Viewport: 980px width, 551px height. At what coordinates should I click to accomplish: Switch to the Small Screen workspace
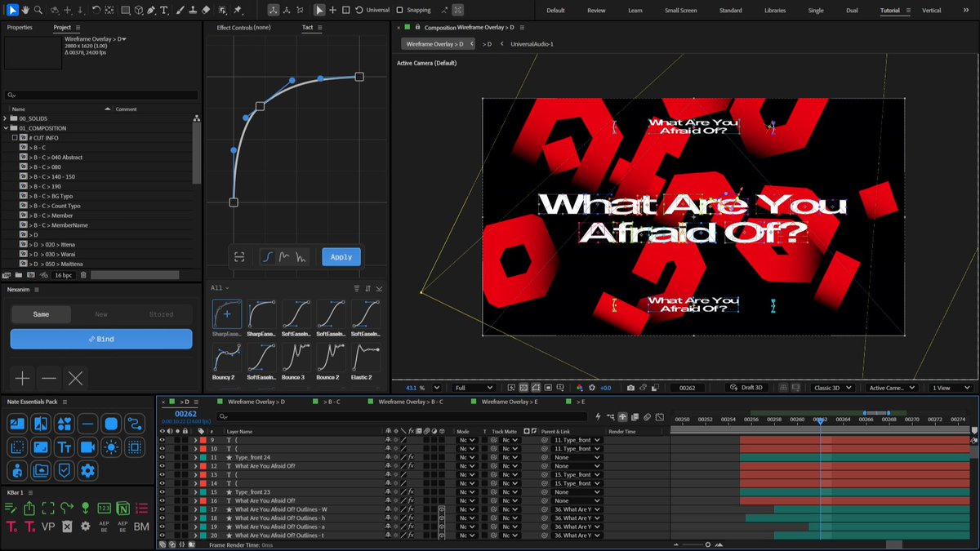tap(681, 11)
